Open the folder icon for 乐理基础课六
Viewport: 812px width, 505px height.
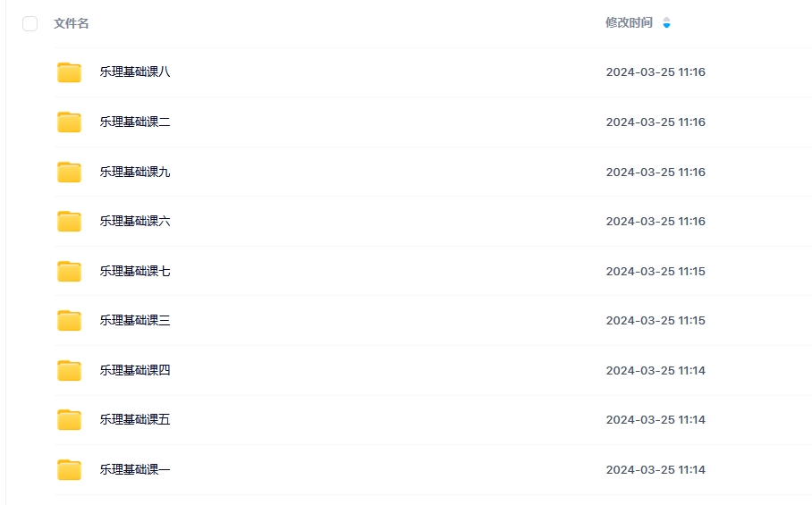click(x=69, y=221)
